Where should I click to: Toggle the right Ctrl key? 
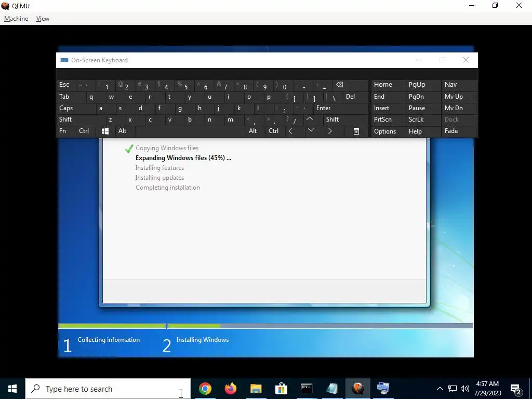[275, 131]
